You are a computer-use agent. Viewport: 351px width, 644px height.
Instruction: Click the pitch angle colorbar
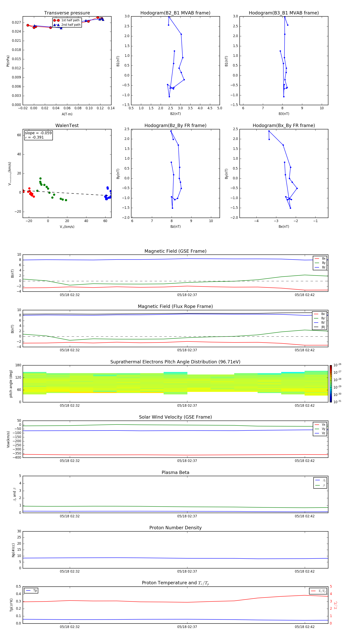[331, 384]
